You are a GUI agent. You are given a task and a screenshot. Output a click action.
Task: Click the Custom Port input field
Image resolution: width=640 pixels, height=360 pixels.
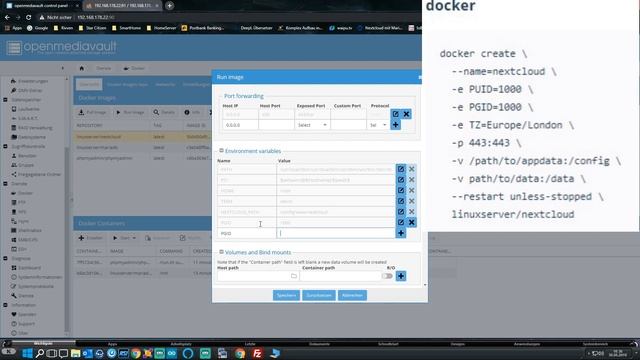[348, 125]
